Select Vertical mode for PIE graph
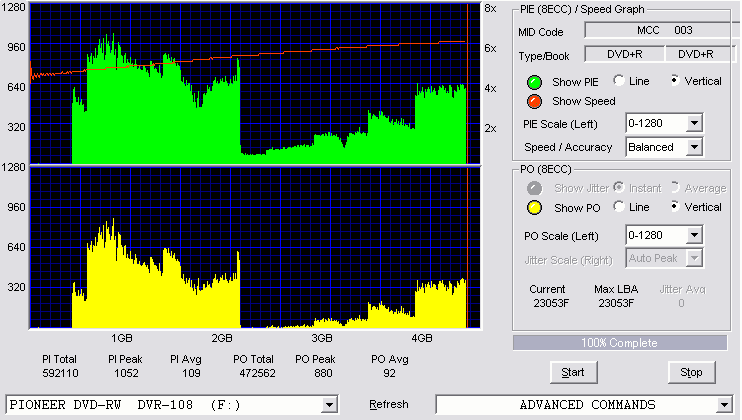Image resolution: width=742 pixels, height=420 pixels. (675, 80)
